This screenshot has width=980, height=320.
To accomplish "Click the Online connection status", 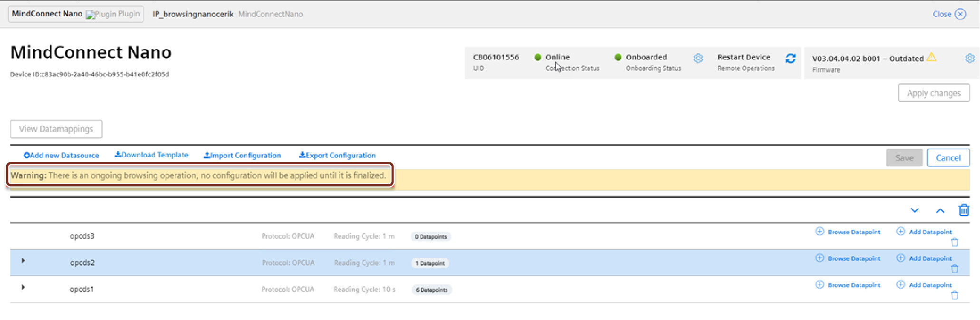I will pyautogui.click(x=557, y=57).
